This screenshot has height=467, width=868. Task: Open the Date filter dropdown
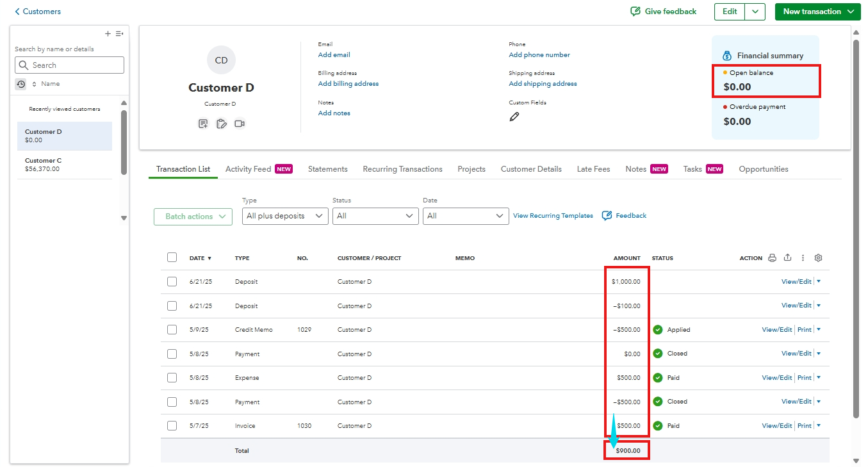point(466,217)
